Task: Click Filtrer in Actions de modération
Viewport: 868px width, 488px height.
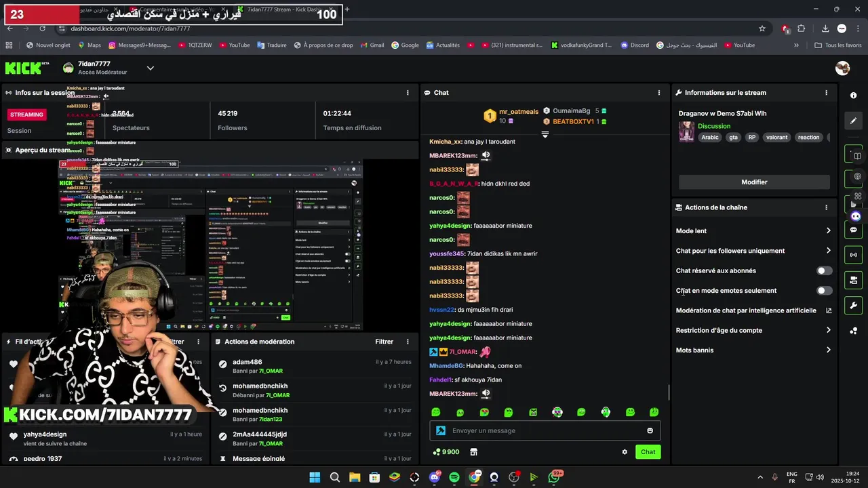Action: [x=384, y=342]
